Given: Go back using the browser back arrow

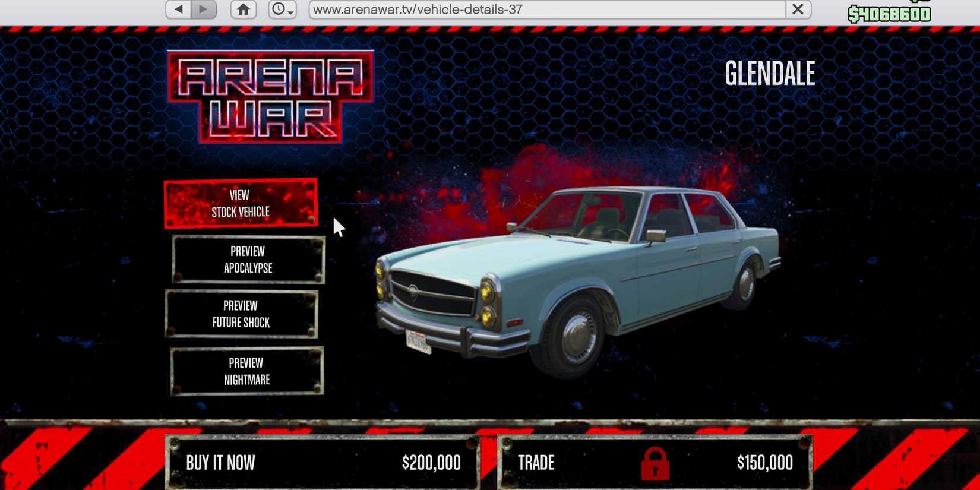Looking at the screenshot, I should (x=178, y=10).
